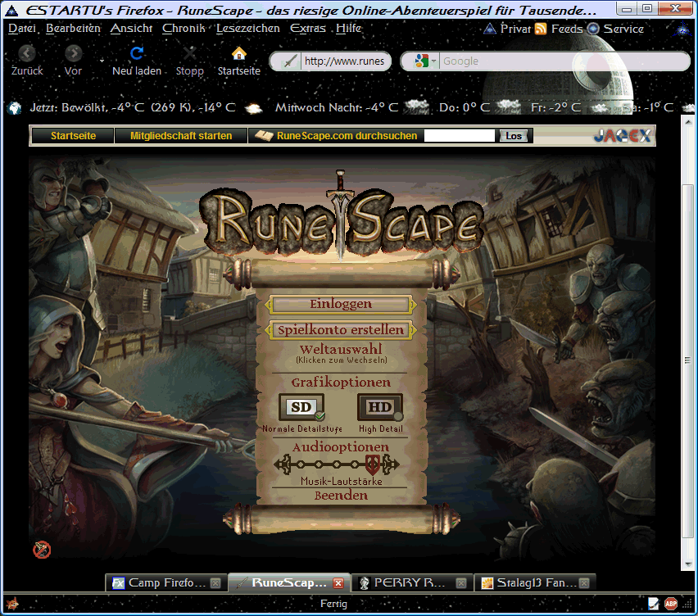
Task: Click the Service globe icon
Action: [x=593, y=29]
